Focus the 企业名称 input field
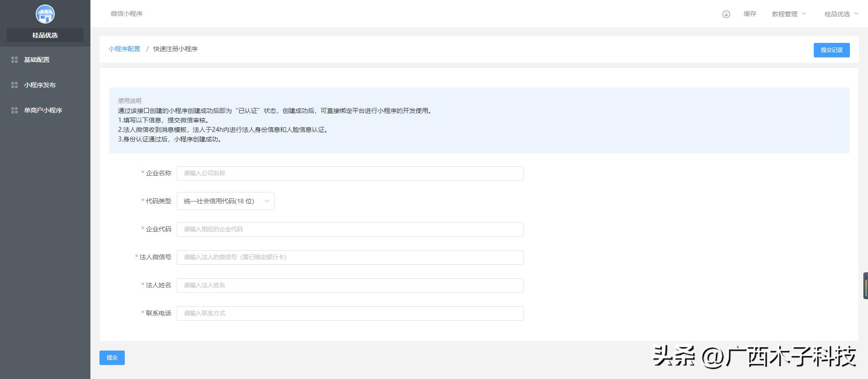This screenshot has width=868, height=379. point(350,173)
